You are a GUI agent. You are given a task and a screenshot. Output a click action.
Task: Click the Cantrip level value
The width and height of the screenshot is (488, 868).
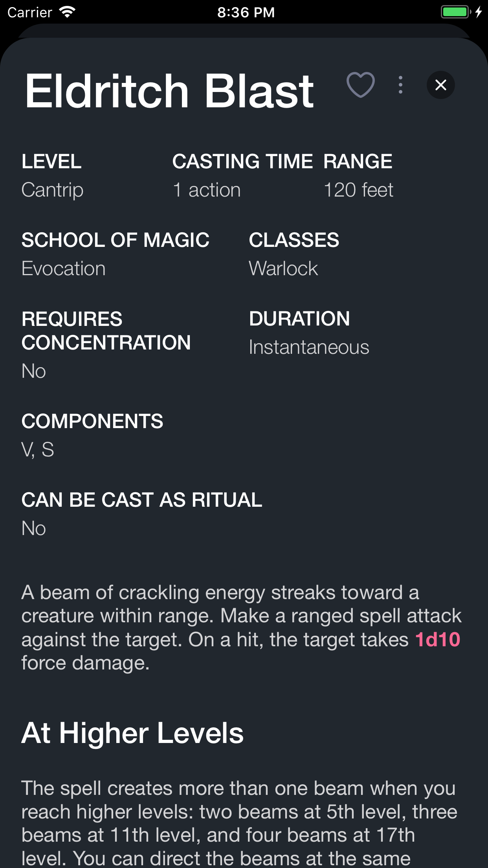pos(52,190)
